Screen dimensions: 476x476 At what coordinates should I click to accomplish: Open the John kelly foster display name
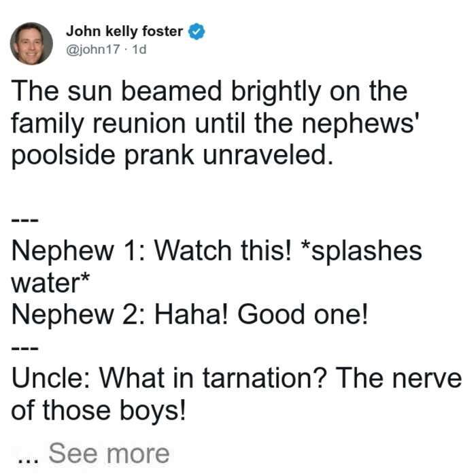click(x=124, y=31)
